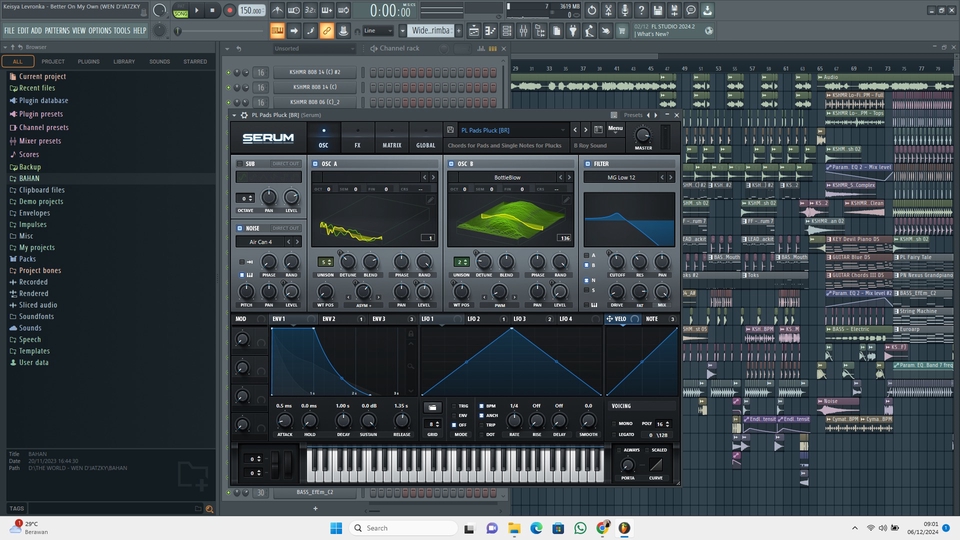Open LFO shape folder icon
This screenshot has height=540, width=960.
[432, 407]
